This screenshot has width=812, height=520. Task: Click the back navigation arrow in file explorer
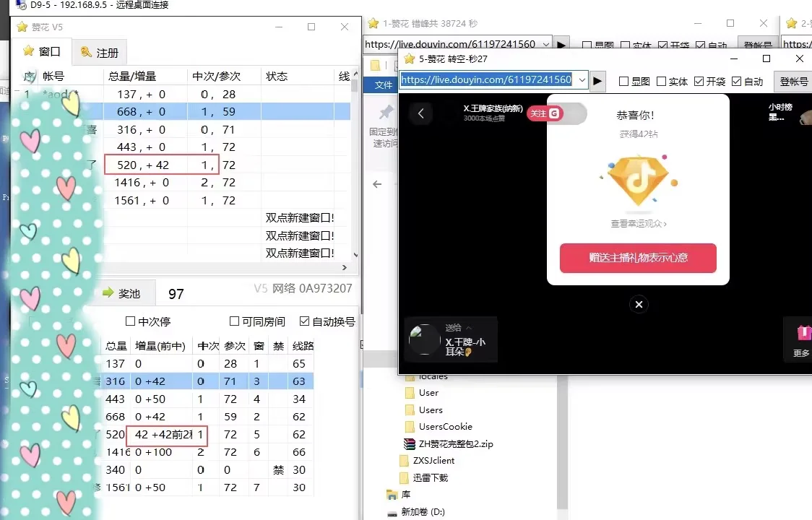[x=376, y=183]
